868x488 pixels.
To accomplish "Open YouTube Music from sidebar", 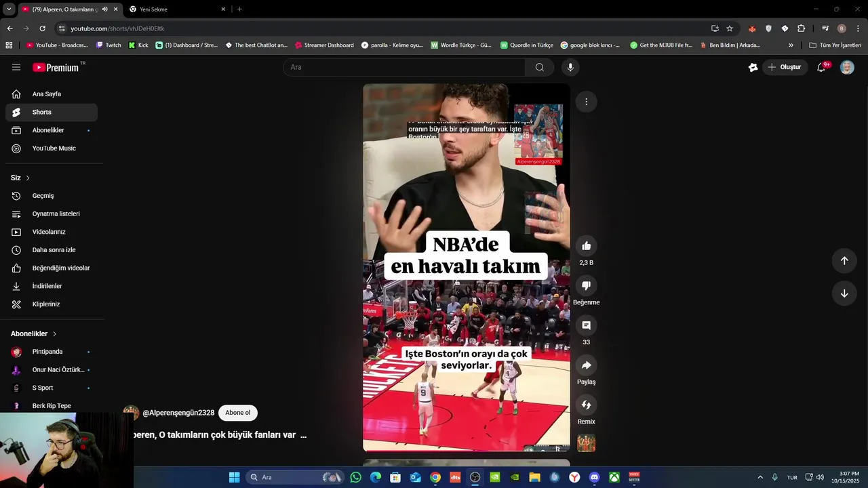I will point(52,148).
